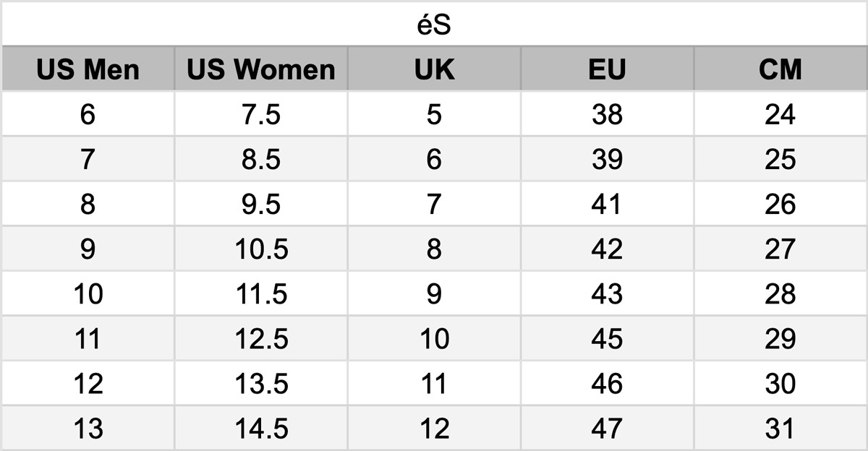Select the US Men column header
Image resolution: width=868 pixels, height=451 pixels.
click(x=88, y=69)
